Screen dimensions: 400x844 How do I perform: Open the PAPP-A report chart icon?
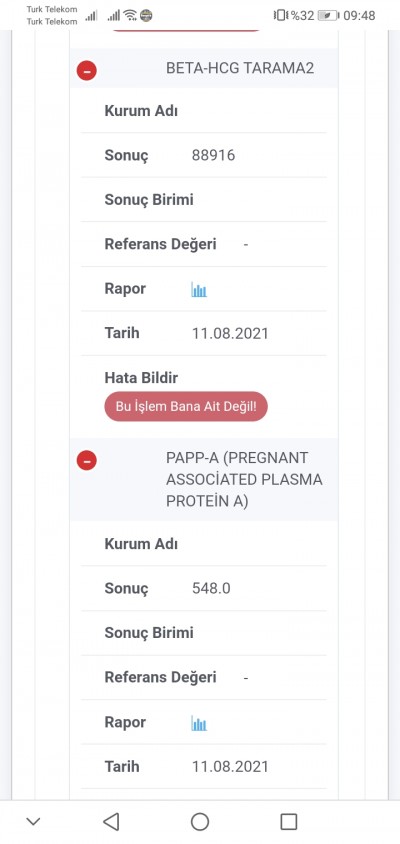tap(199, 723)
